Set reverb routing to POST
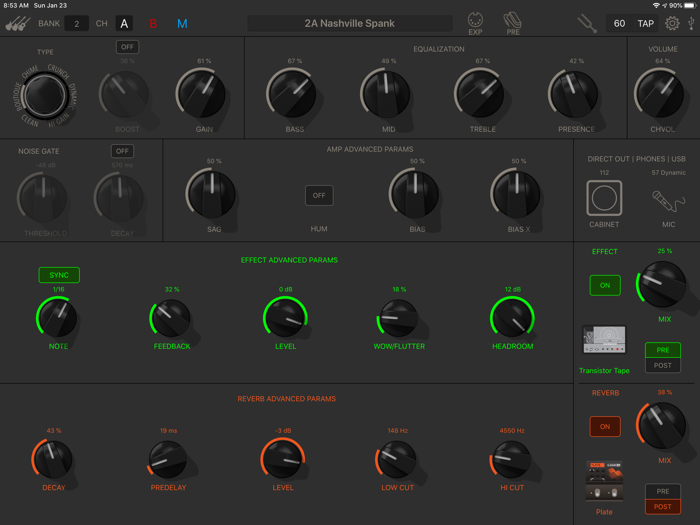This screenshot has height=525, width=700. pyautogui.click(x=662, y=506)
